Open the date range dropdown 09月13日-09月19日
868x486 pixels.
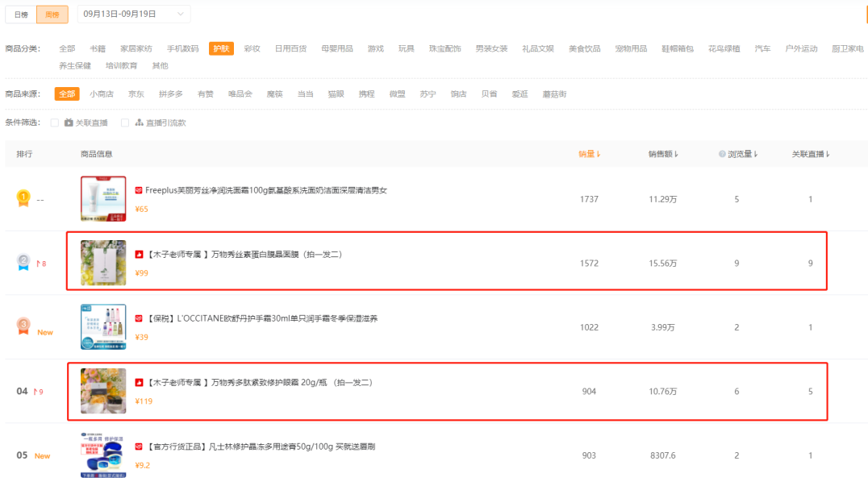[133, 14]
